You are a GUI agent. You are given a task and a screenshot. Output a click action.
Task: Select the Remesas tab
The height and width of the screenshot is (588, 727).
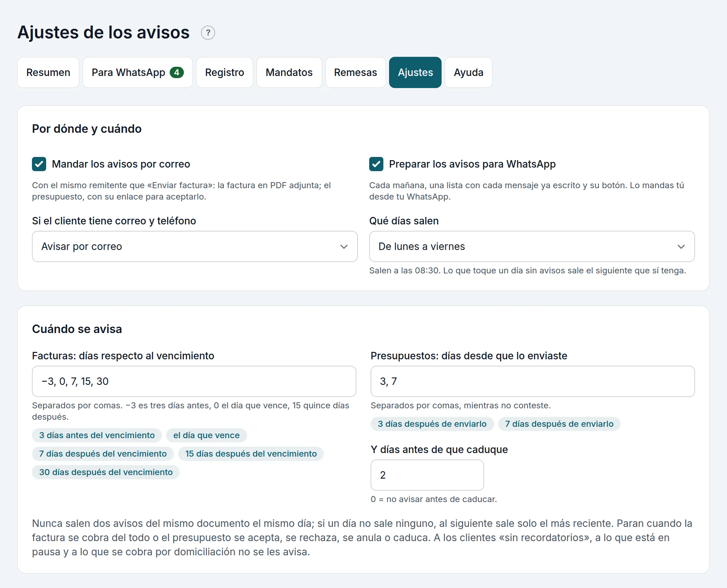tap(356, 72)
